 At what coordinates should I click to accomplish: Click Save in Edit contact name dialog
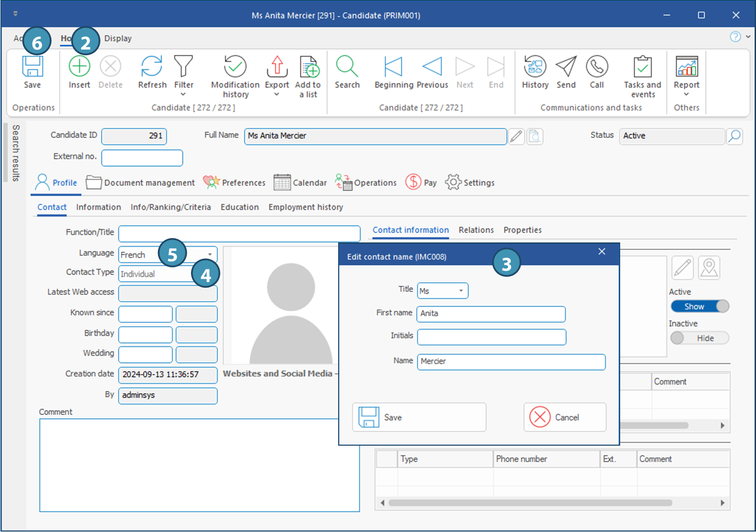click(x=419, y=417)
